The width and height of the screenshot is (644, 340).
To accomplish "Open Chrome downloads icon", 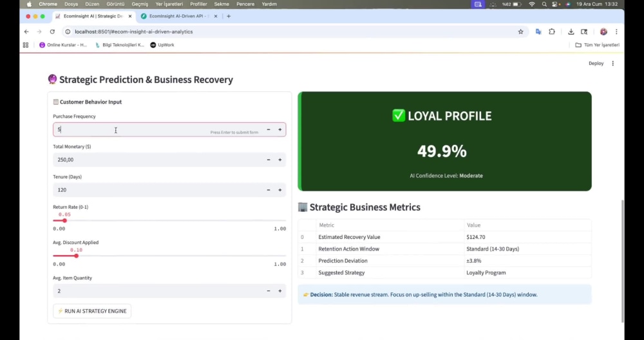I will pyautogui.click(x=571, y=32).
